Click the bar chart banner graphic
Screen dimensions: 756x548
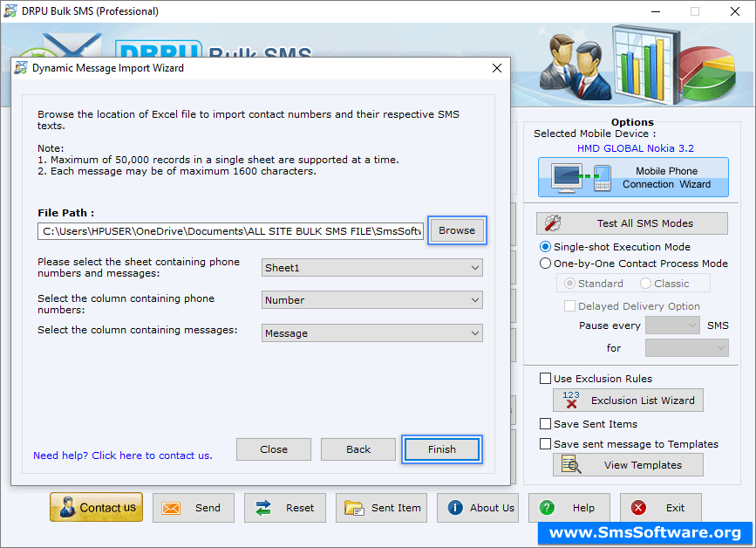(x=646, y=65)
